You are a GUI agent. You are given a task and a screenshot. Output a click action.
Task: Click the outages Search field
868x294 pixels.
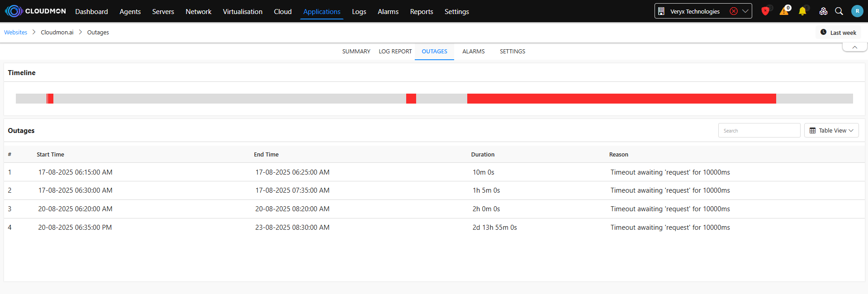(x=759, y=131)
